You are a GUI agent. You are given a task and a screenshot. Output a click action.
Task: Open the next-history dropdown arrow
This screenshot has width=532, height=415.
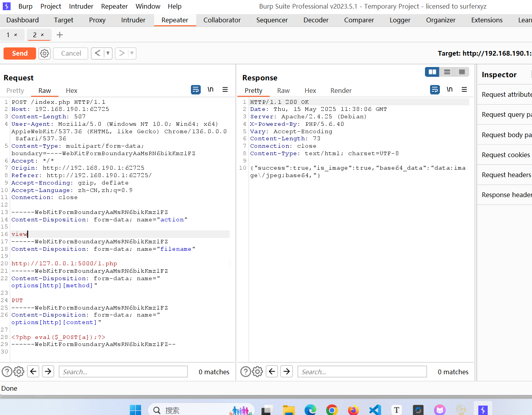[x=132, y=53]
